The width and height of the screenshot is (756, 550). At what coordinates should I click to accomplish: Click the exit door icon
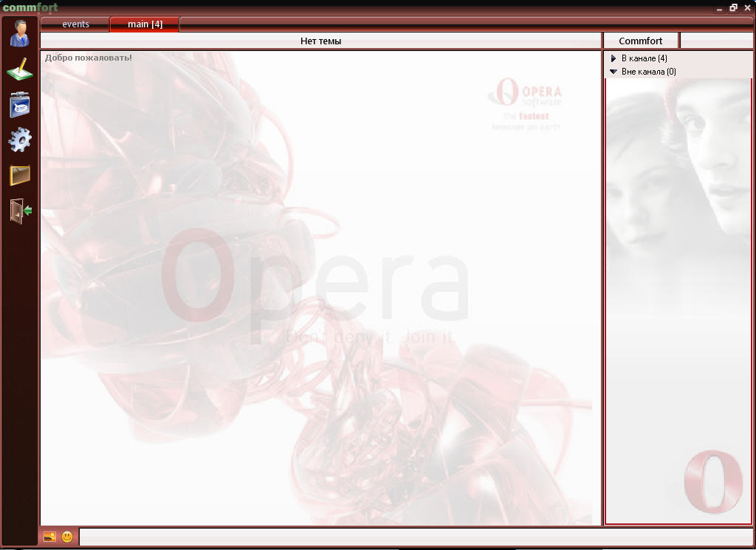[20, 211]
